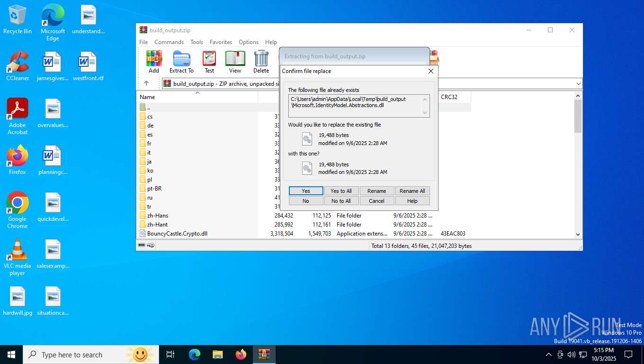
Task: Open the File menu
Action: click(x=143, y=42)
